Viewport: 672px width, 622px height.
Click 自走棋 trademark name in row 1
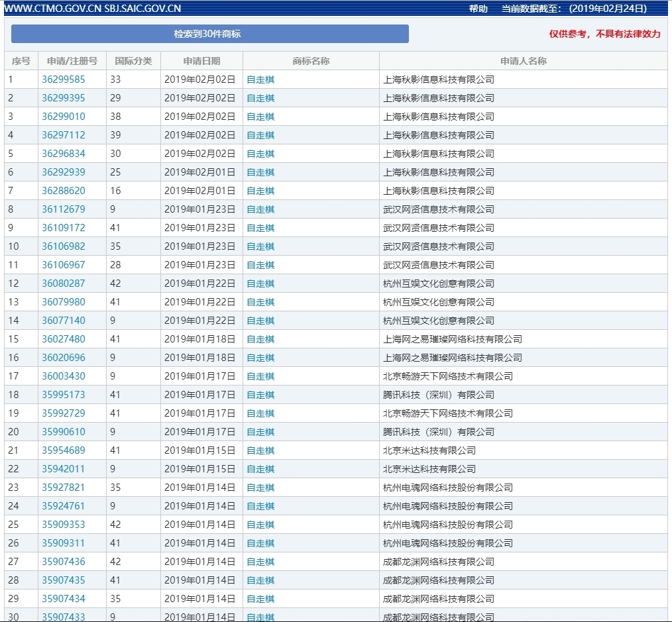260,79
